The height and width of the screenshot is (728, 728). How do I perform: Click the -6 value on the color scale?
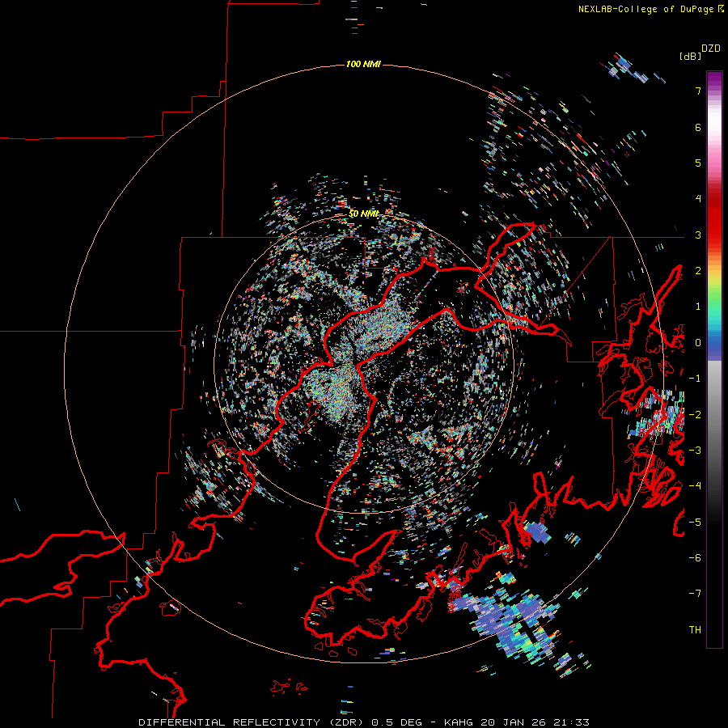coord(695,558)
